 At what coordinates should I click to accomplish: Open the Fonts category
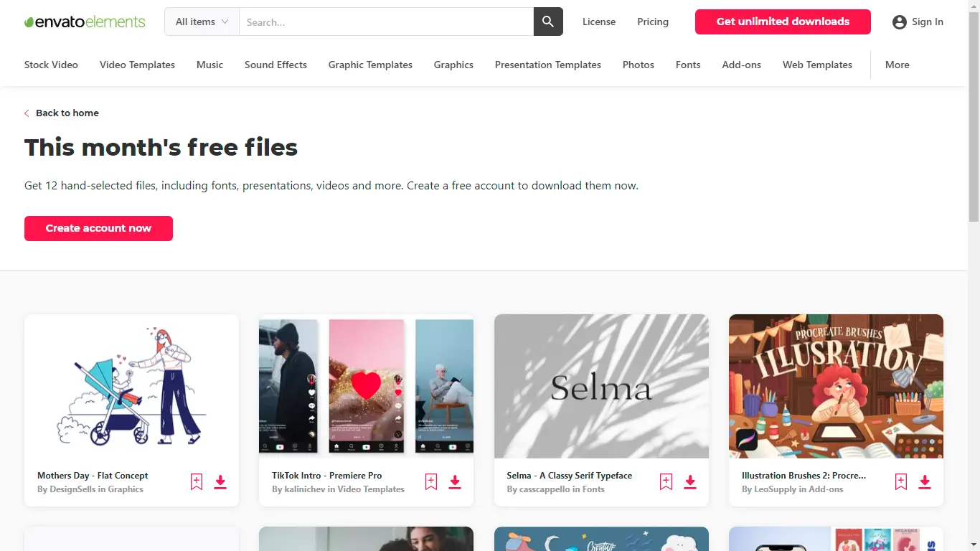coord(688,65)
